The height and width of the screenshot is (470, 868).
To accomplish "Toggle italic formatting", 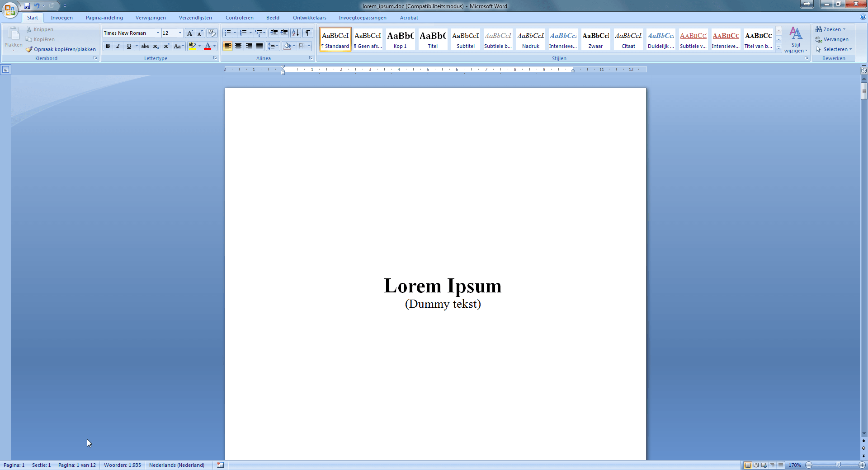I will 118,46.
